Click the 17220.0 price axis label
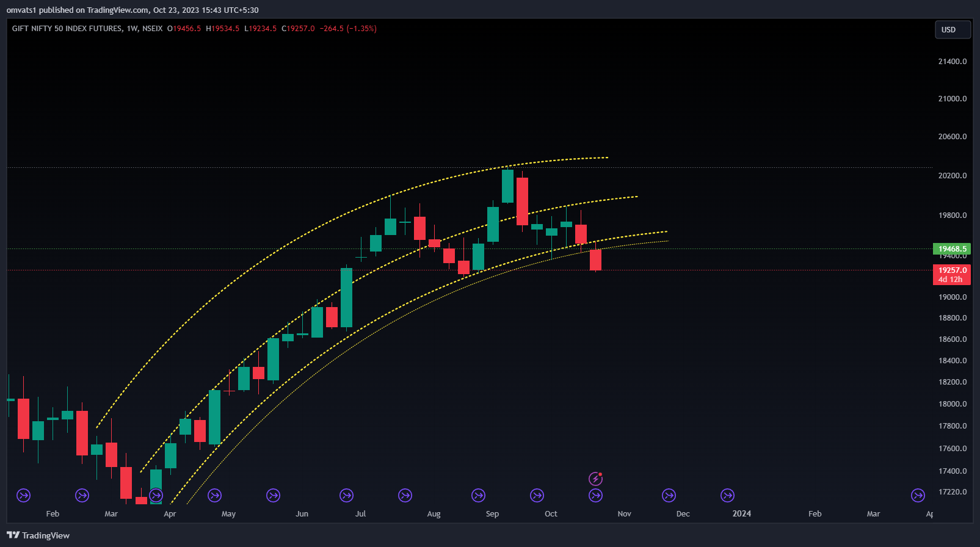 953,492
